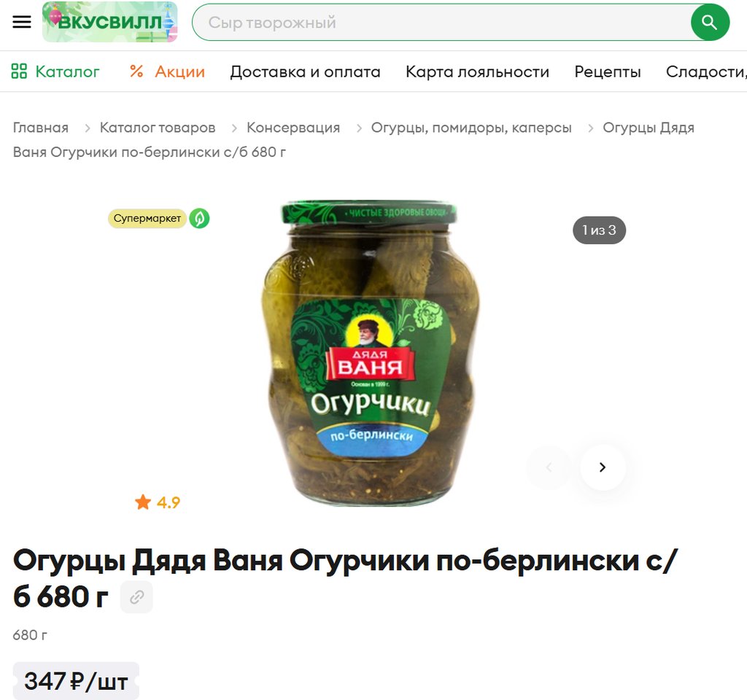
Task: Click the green leaf badge icon
Action: click(200, 219)
